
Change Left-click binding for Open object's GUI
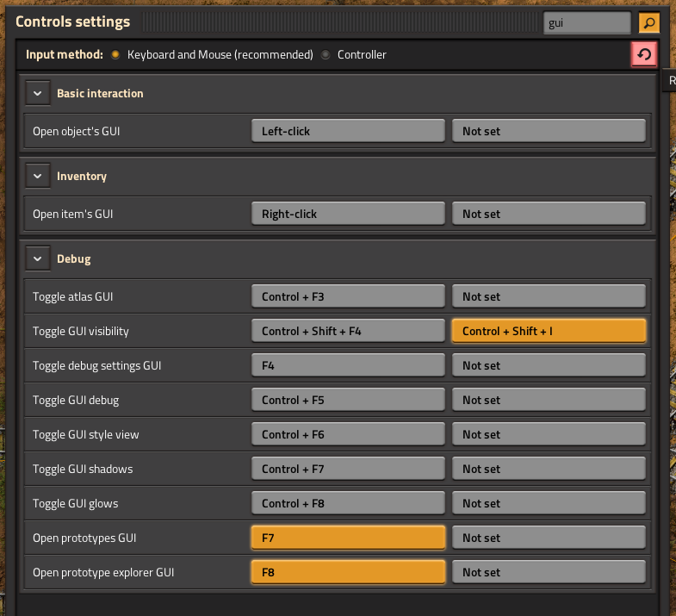click(348, 131)
